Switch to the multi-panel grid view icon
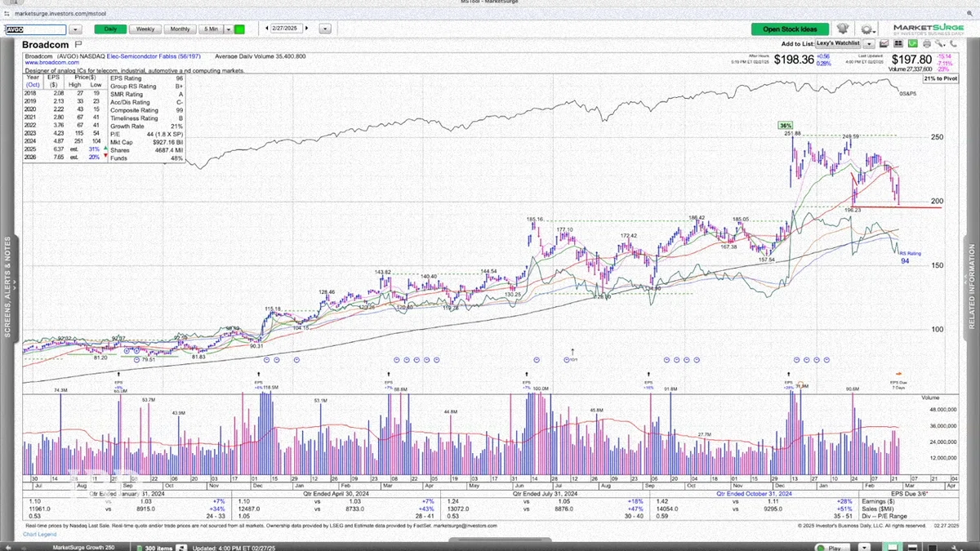The height and width of the screenshot is (551, 980). [898, 43]
